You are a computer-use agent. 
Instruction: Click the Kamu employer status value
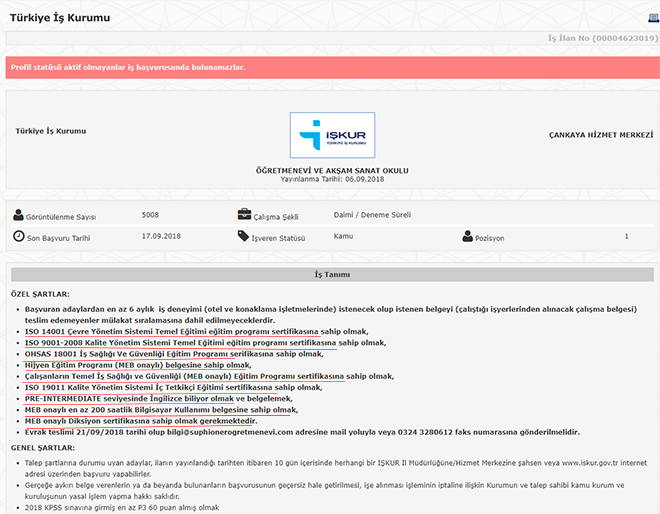(x=343, y=236)
